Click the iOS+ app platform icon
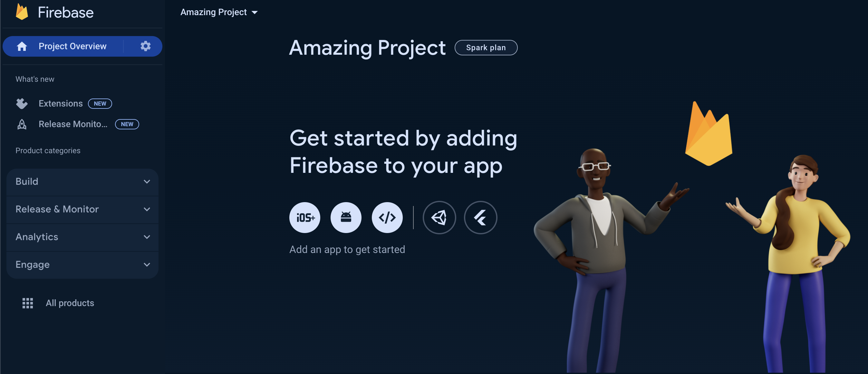868x374 pixels. pyautogui.click(x=305, y=217)
